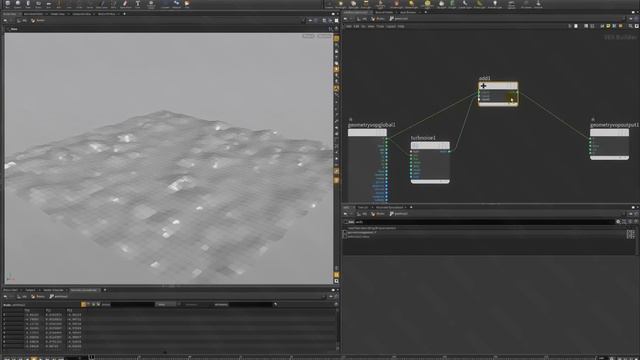Select the Grid shelf tool
Image resolution: width=640 pixels, height=360 pixels.
[x=48, y=4]
